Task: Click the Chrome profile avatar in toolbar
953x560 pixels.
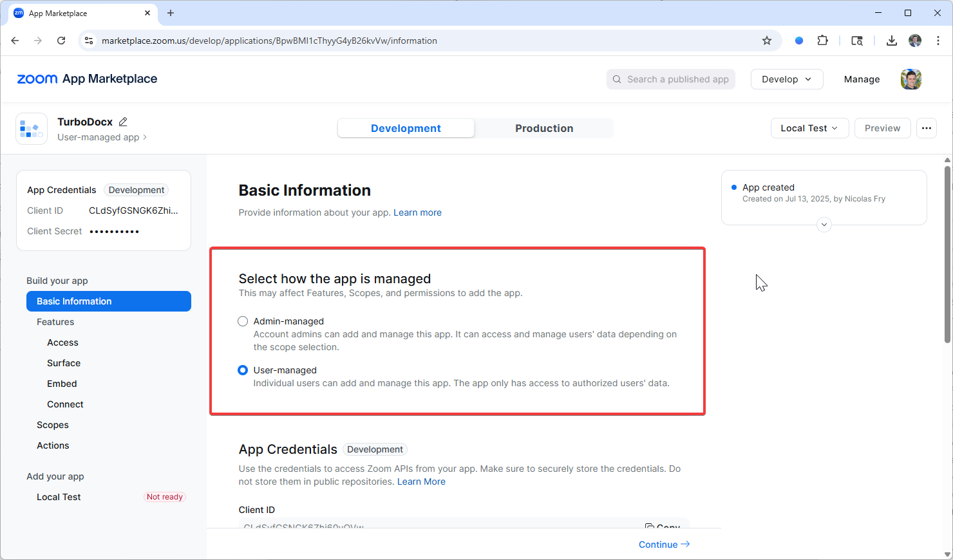Action: (x=915, y=41)
